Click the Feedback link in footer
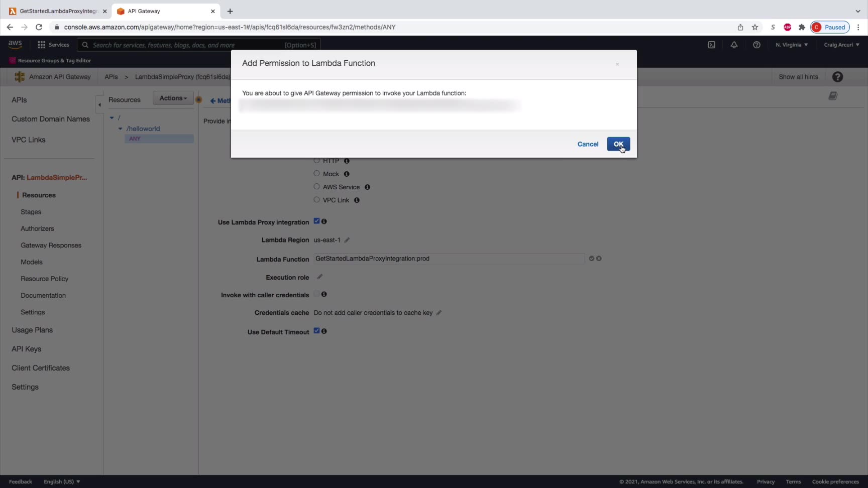The image size is (868, 488). click(21, 481)
